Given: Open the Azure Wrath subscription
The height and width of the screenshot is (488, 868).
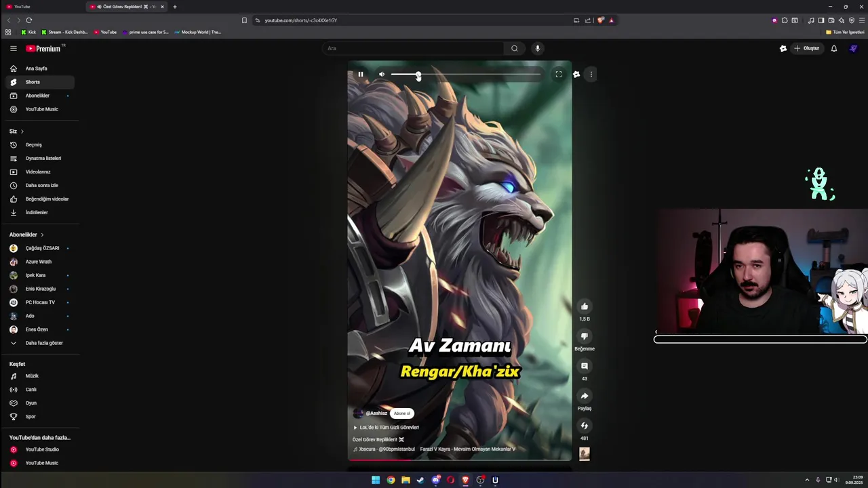Looking at the screenshot, I should pos(40,262).
